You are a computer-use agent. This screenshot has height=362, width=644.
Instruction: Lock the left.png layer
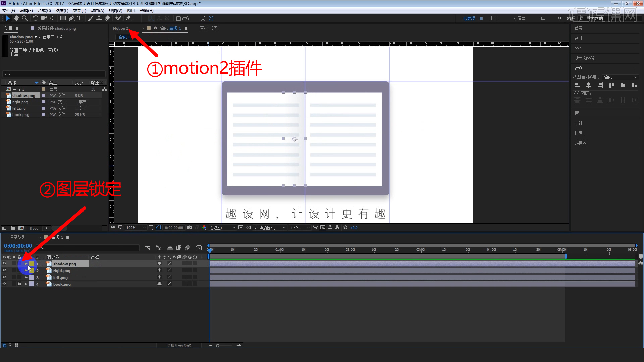[x=19, y=277]
